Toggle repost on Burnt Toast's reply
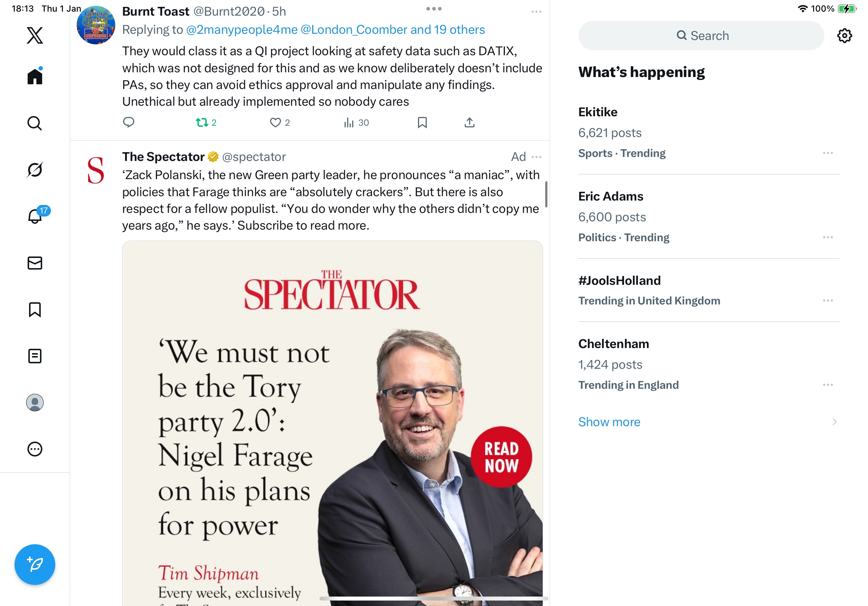 (202, 122)
